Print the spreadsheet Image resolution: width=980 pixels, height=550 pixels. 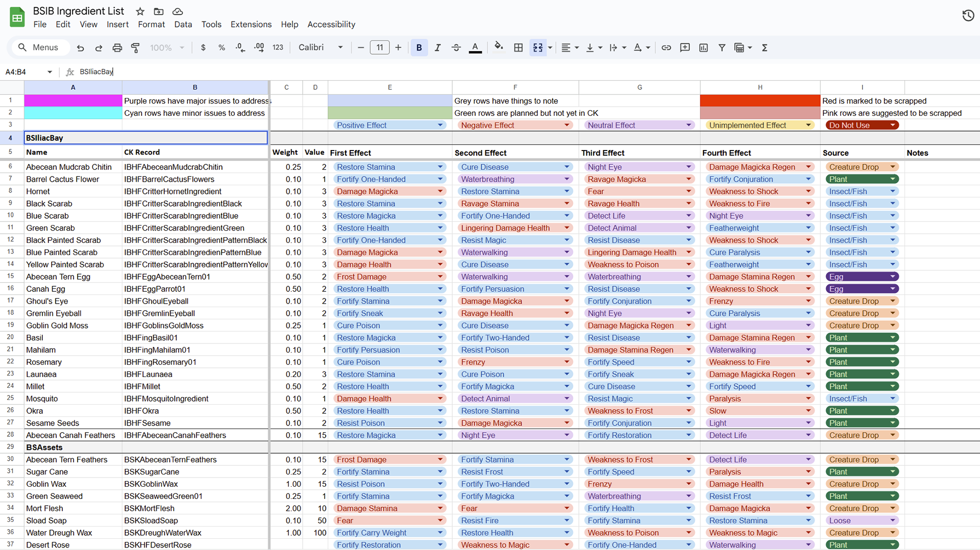point(117,47)
